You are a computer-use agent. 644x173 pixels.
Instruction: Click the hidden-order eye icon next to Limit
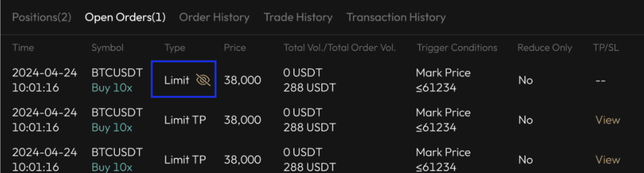click(203, 80)
